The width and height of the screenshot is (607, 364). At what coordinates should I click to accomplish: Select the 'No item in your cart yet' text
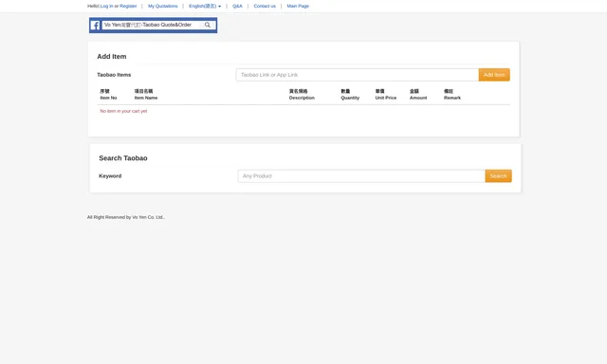(123, 111)
